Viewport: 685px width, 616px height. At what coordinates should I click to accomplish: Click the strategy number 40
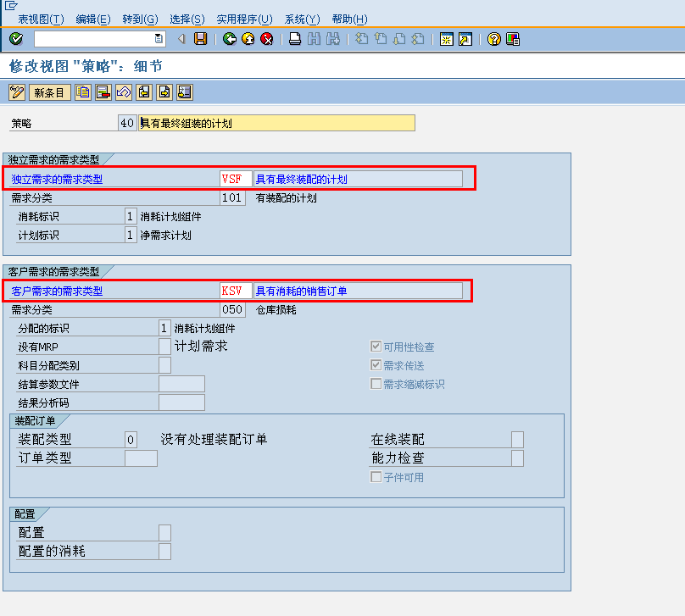click(127, 123)
